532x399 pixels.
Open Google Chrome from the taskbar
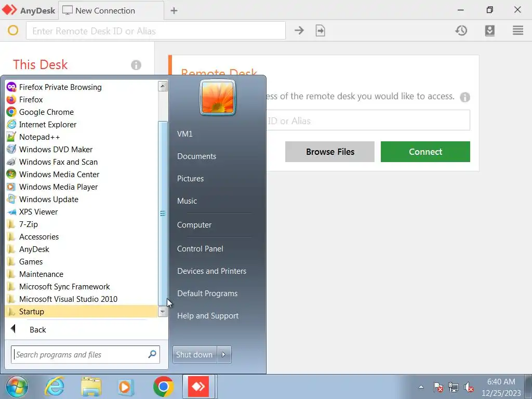tap(164, 387)
